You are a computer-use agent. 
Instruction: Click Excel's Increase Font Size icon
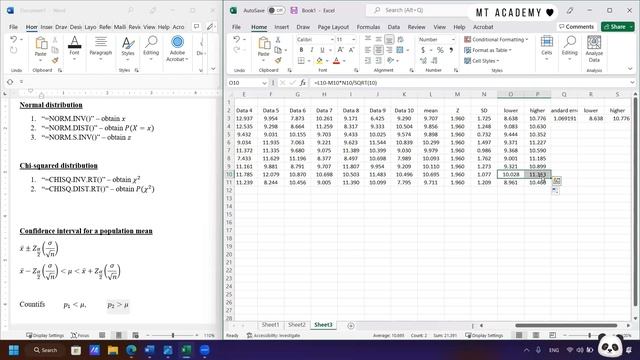click(340, 50)
